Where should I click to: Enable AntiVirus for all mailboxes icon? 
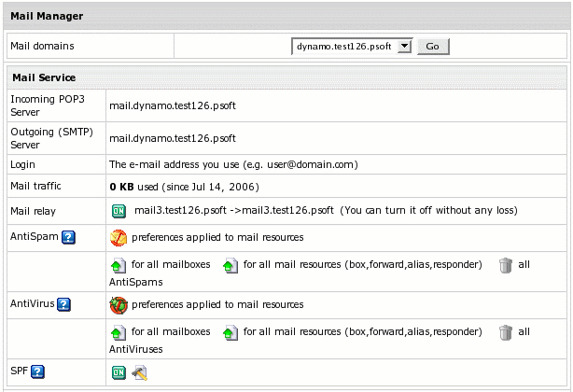[x=119, y=332]
